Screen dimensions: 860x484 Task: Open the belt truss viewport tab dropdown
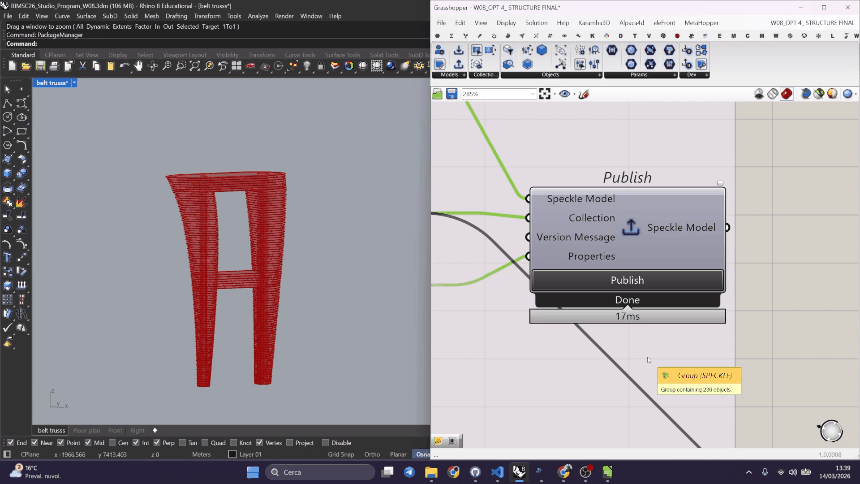pos(74,83)
